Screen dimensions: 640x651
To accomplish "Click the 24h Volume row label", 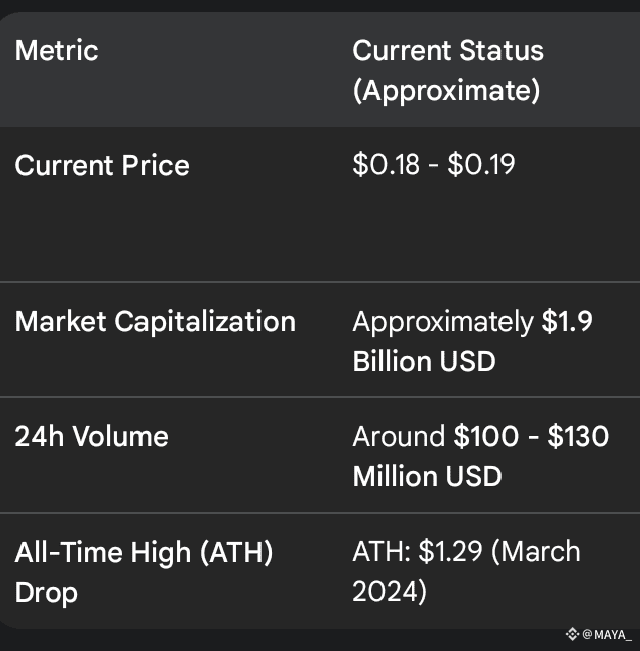I will (91, 436).
